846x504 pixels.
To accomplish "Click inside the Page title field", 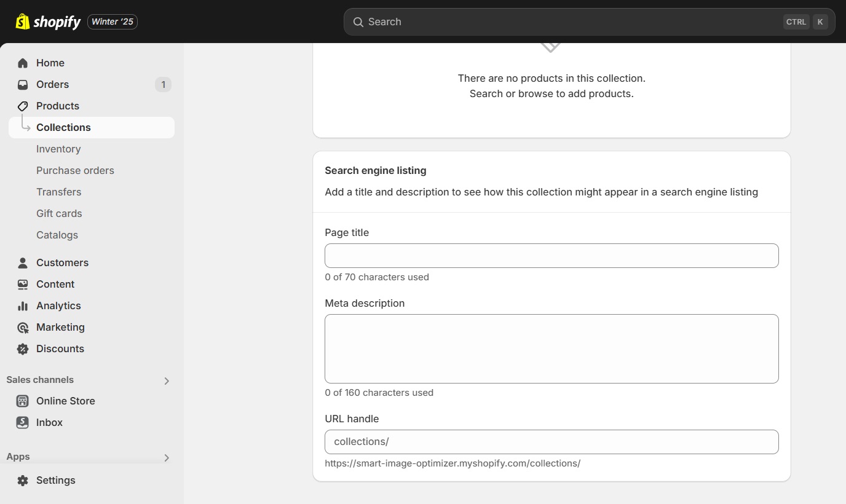I will pyautogui.click(x=551, y=256).
